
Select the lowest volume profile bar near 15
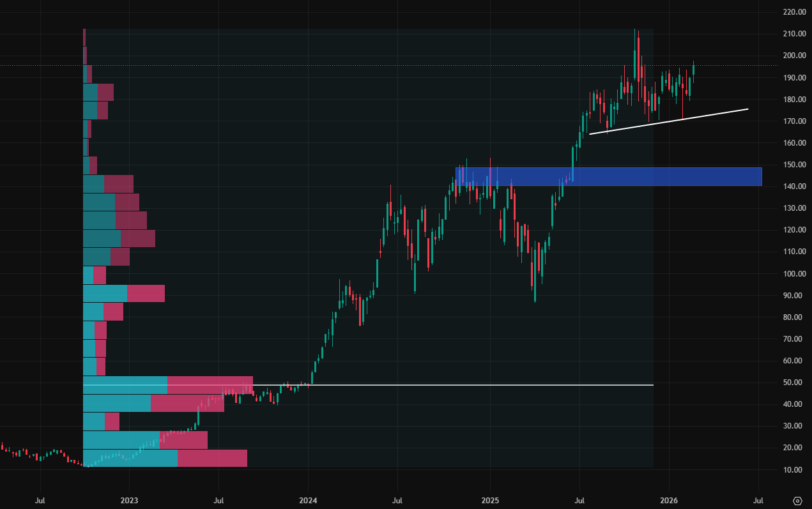pos(166,459)
